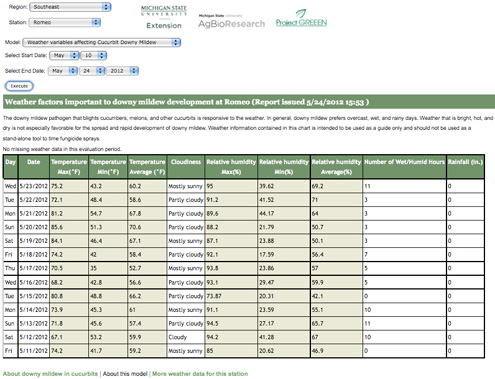Click the Rainfall (in.) column header
495x379 pixels.
pyautogui.click(x=465, y=167)
